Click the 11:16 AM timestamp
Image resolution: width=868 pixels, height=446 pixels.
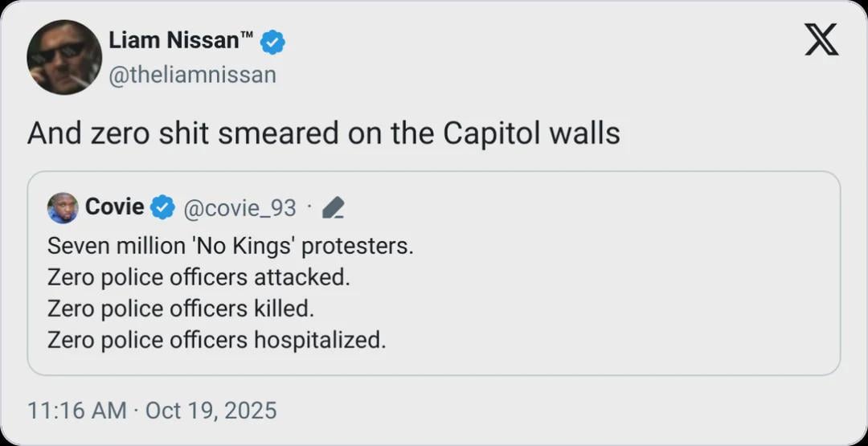(76, 411)
